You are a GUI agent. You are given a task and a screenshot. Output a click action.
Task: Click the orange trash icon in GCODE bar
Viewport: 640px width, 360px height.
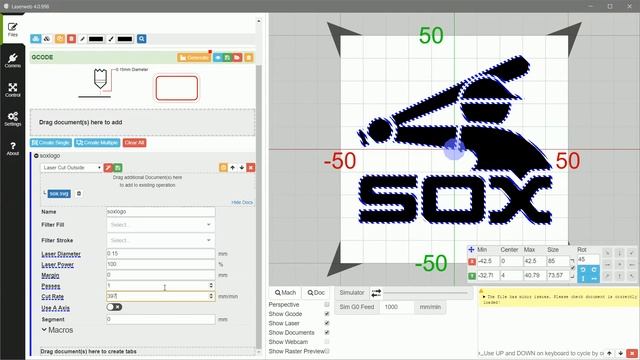point(249,58)
